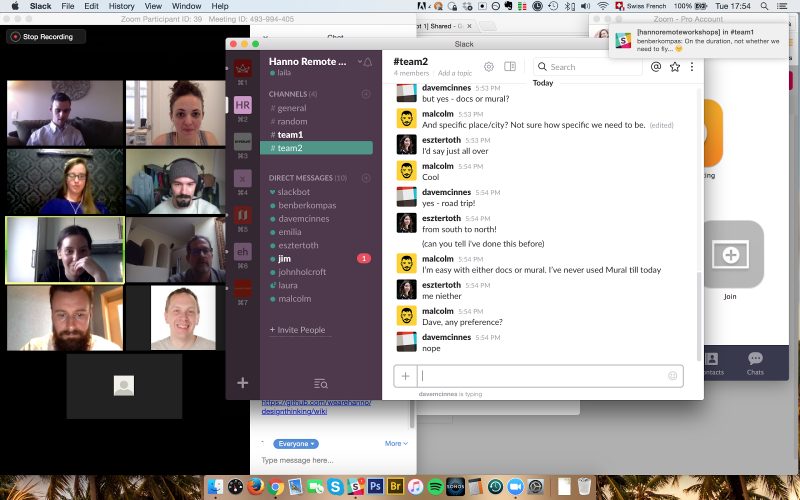Open the Edit menu
The image size is (800, 500).
tap(91, 6)
